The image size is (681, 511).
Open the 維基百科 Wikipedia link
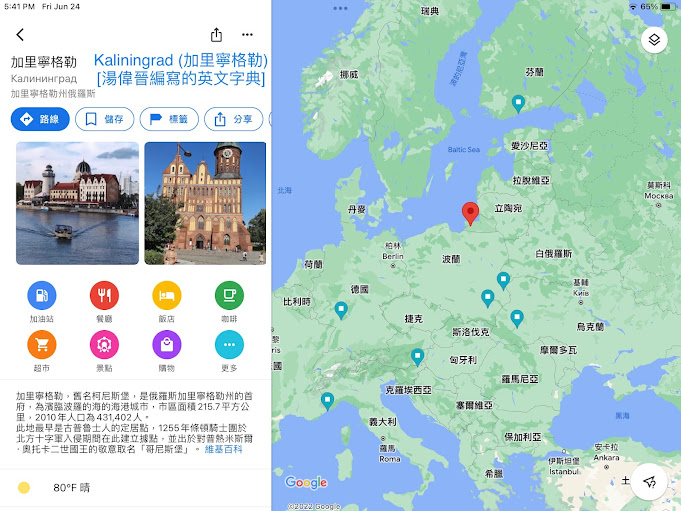pos(223,449)
